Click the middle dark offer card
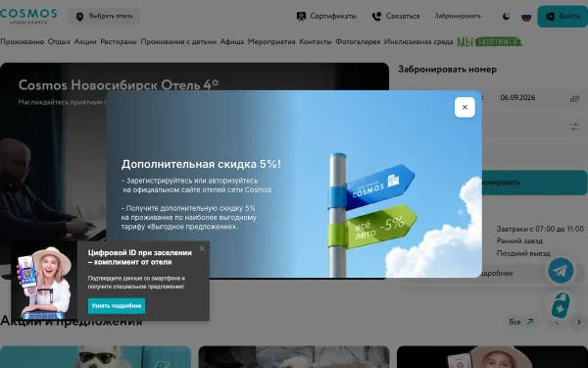Image resolution: width=588 pixels, height=368 pixels. tap(294, 357)
